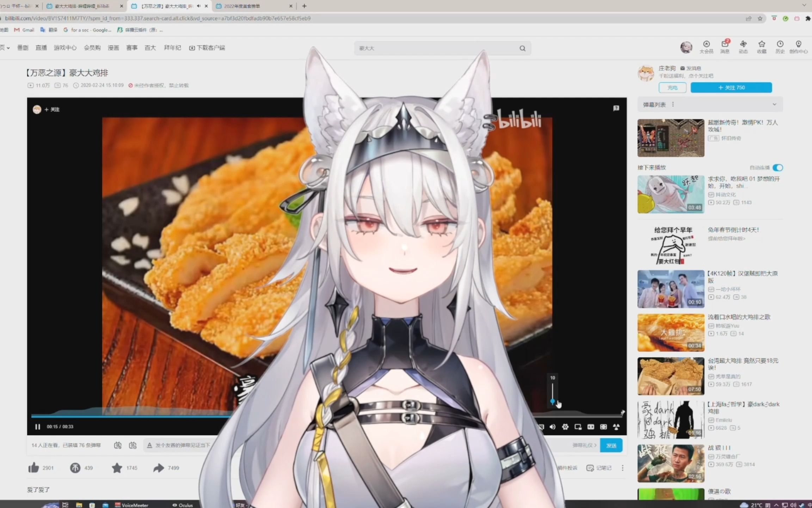Enable picture-in-picture mode icon
Viewport: 812px width, 508px height.
pyautogui.click(x=578, y=427)
